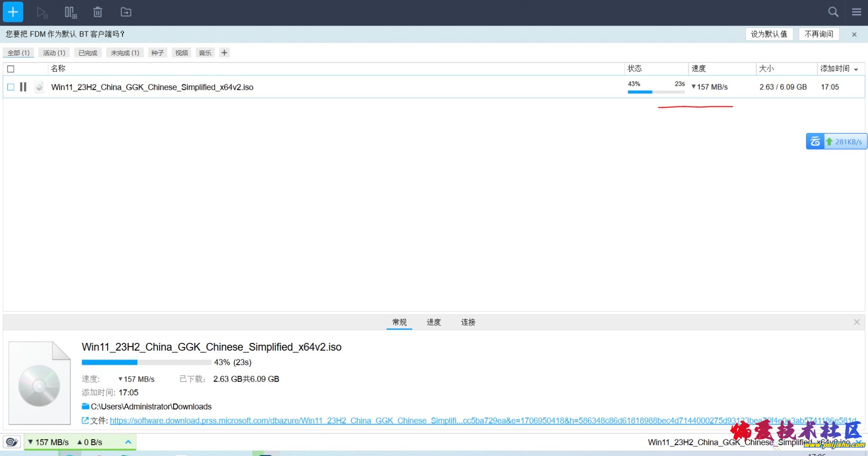
Task: Click the start all downloads play icon
Action: pos(42,12)
